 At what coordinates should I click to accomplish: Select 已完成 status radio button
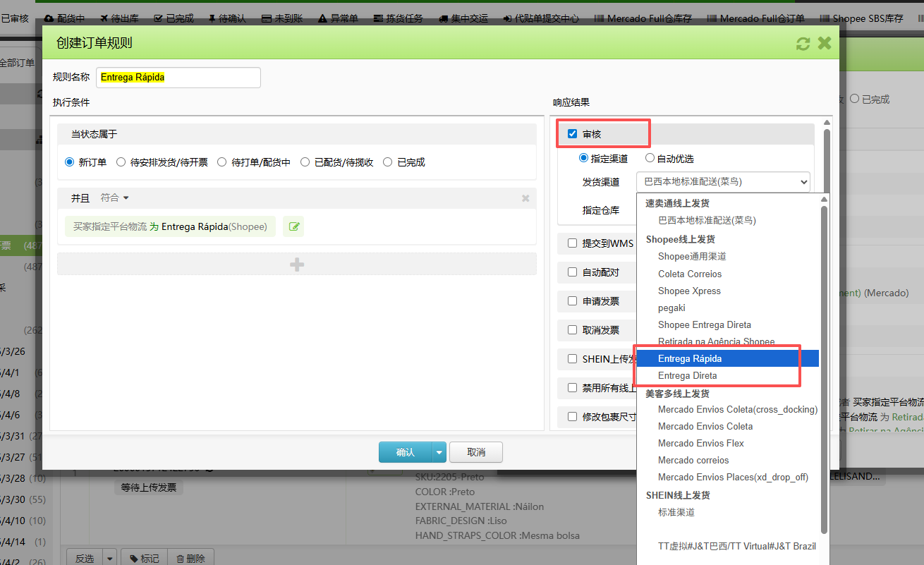coord(387,162)
